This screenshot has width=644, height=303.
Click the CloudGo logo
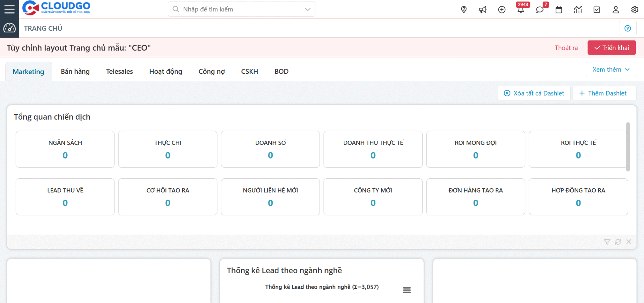[x=56, y=8]
